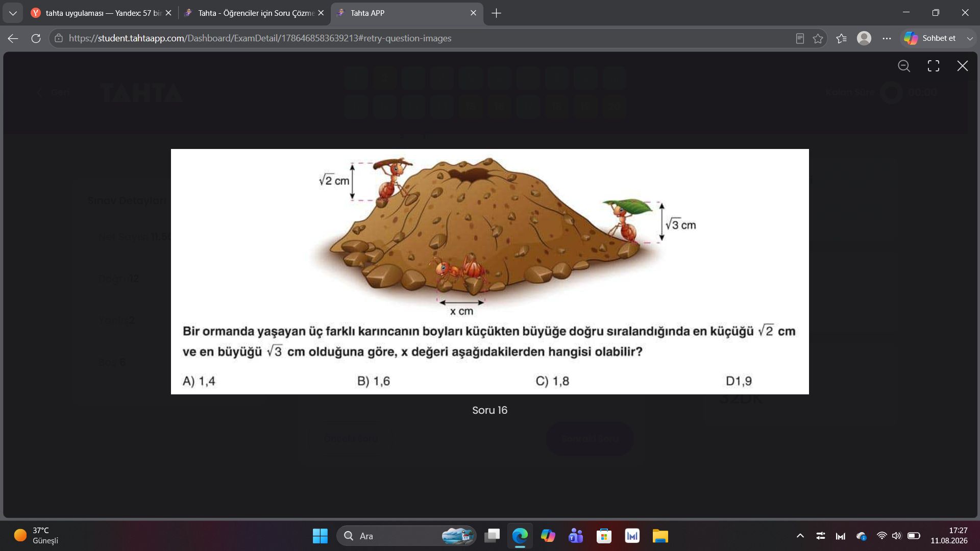Launch Copilot from the taskbar

click(548, 536)
